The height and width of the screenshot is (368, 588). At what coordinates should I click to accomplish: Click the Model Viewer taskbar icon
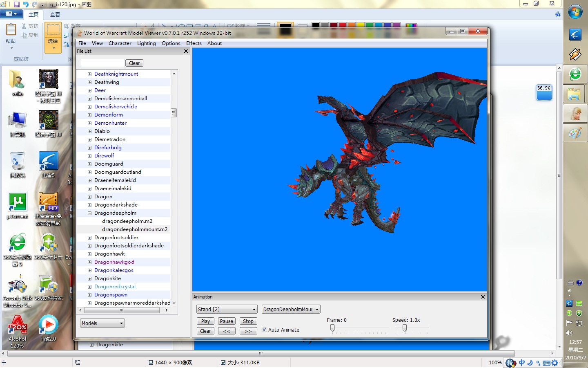[x=575, y=113]
